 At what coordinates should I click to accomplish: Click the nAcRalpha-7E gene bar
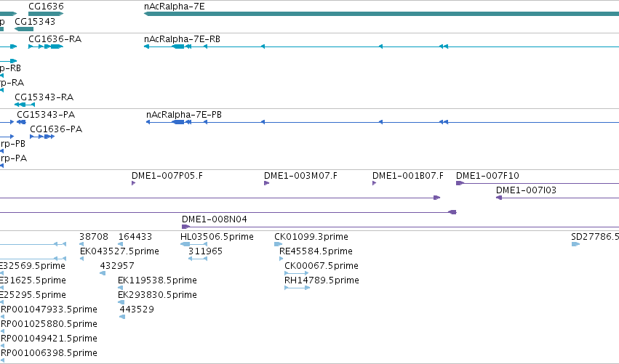[381, 14]
